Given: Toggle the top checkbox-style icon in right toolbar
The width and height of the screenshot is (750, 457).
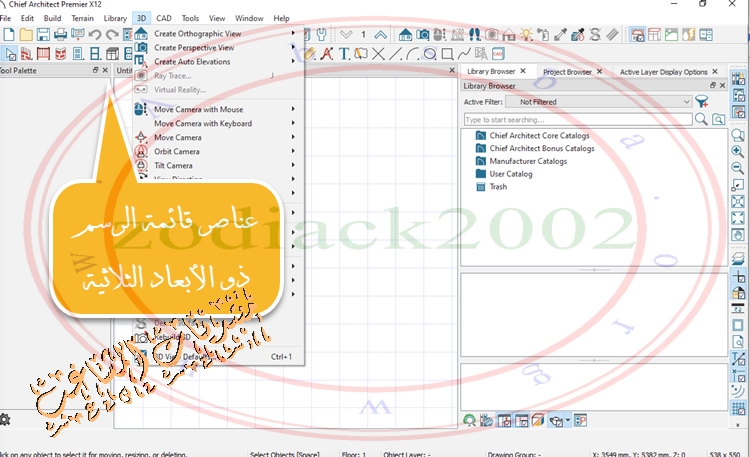Looking at the screenshot, I should point(738,79).
